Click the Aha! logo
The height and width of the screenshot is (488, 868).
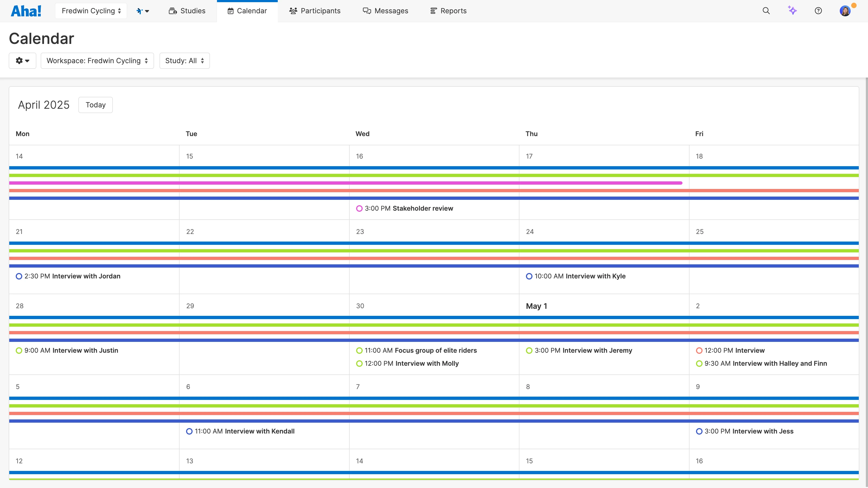pyautogui.click(x=26, y=11)
